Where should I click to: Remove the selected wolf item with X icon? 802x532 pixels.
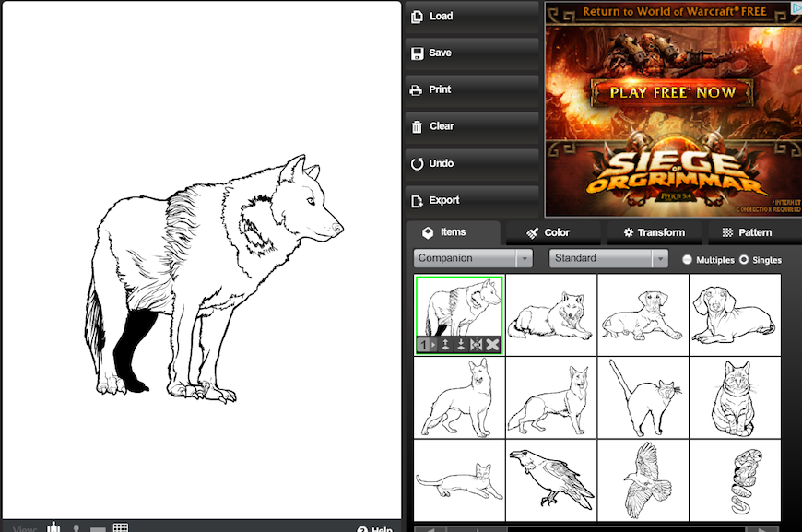click(x=492, y=345)
